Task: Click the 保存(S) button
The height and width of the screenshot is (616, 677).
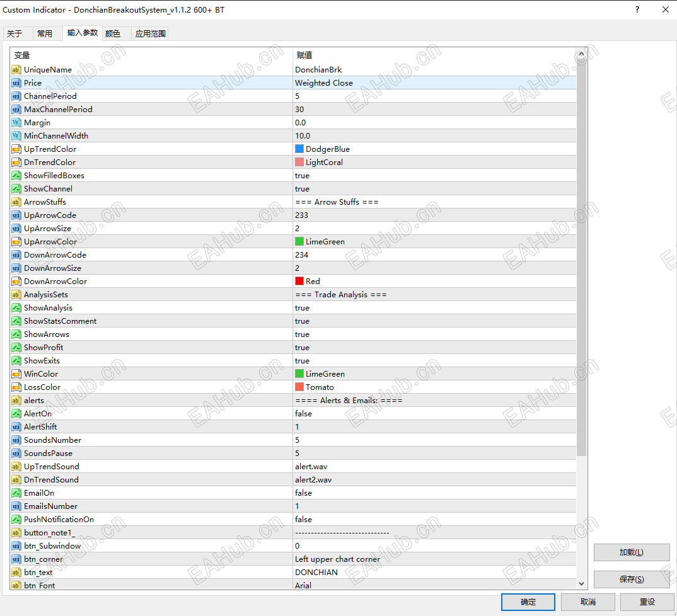Action: [632, 579]
